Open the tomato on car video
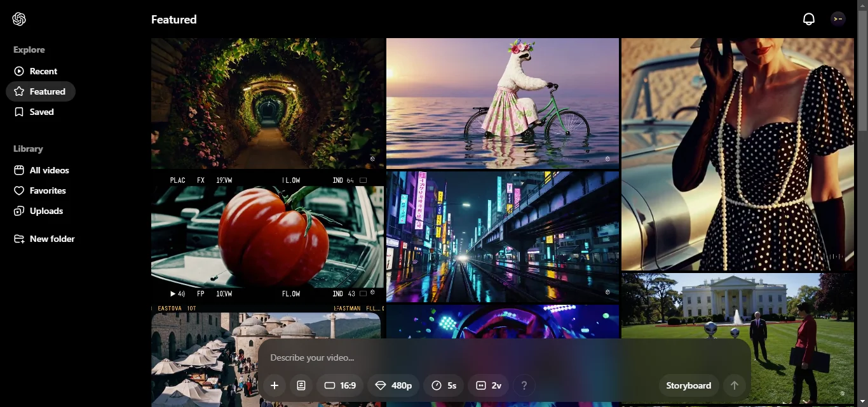This screenshot has width=868, height=407. 268,237
